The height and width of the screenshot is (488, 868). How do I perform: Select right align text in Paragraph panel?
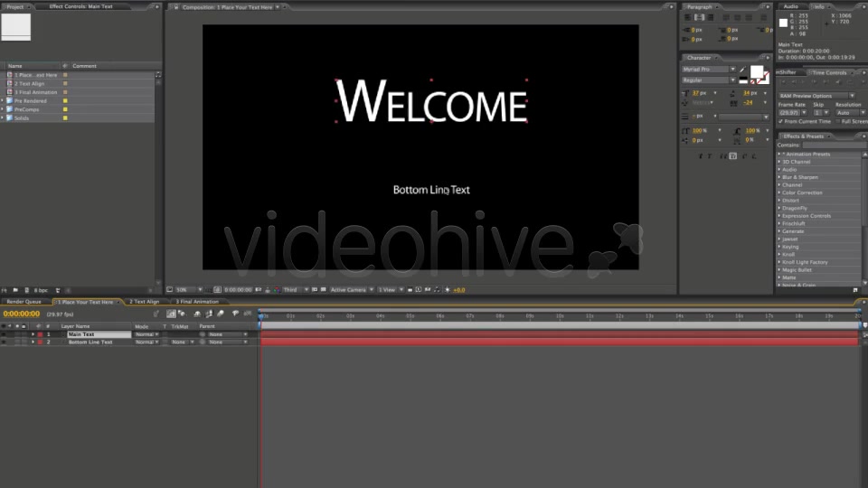[711, 18]
